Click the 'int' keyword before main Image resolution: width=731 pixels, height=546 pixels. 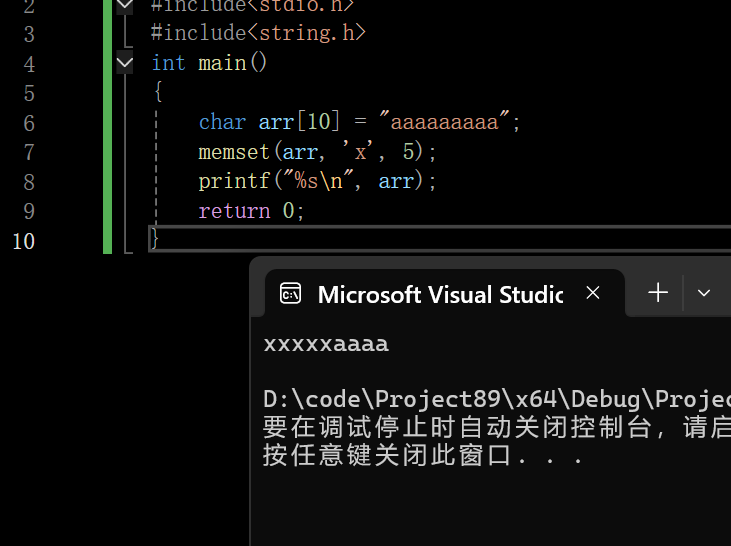click(x=168, y=63)
